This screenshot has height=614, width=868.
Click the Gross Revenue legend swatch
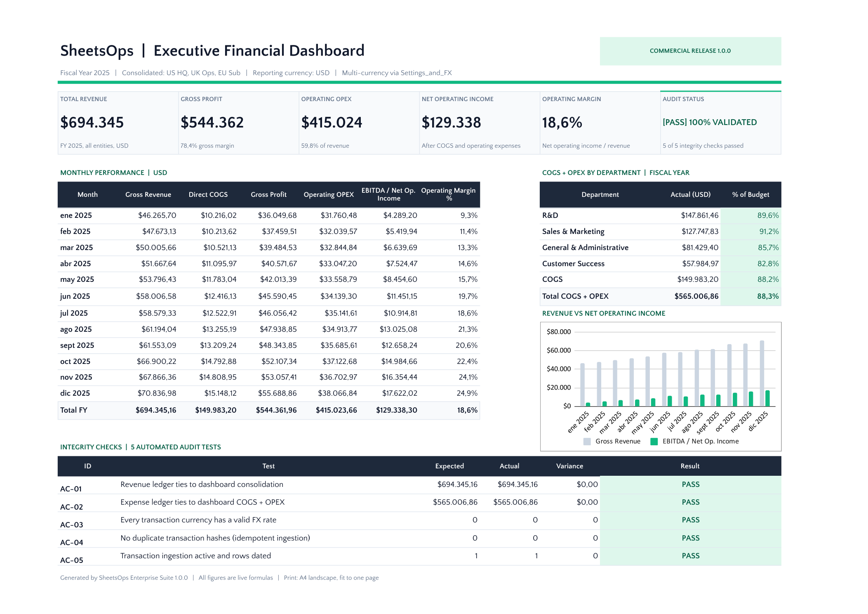(x=587, y=442)
